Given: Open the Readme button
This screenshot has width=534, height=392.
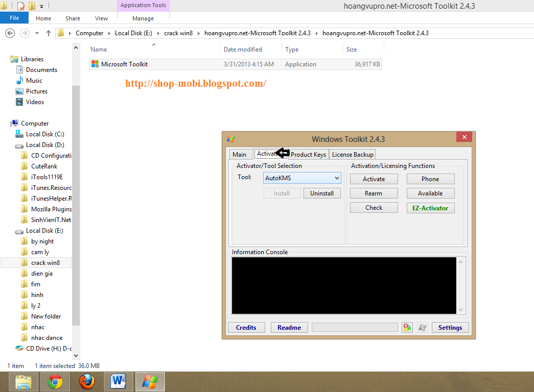Looking at the screenshot, I should click(289, 327).
